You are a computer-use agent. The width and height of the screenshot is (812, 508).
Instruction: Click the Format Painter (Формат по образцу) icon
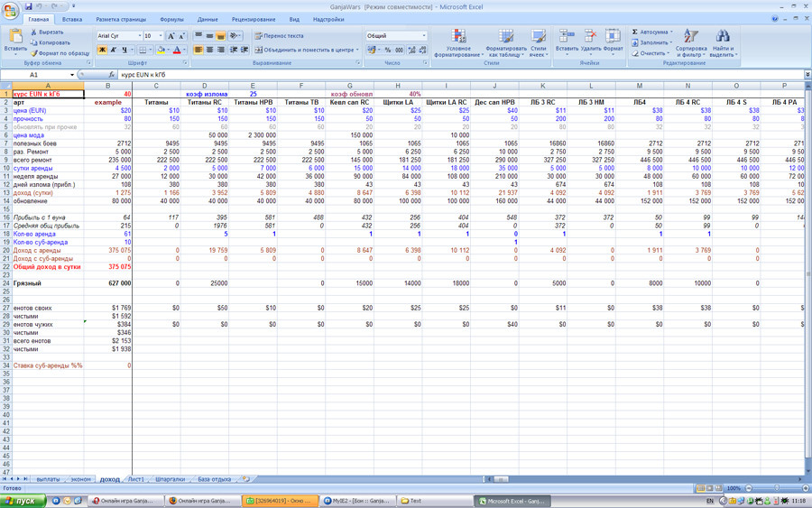(33, 53)
